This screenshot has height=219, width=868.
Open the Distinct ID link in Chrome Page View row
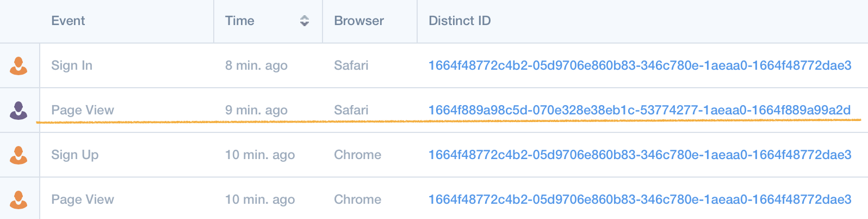pos(640,199)
